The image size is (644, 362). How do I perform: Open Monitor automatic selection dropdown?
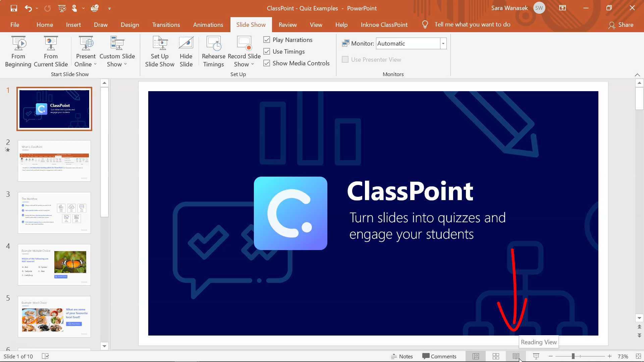[443, 43]
